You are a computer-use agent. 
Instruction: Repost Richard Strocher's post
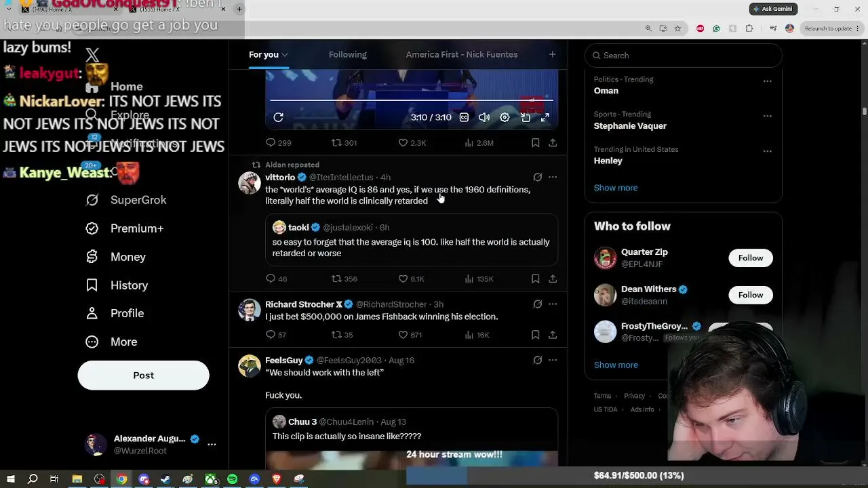(x=342, y=334)
